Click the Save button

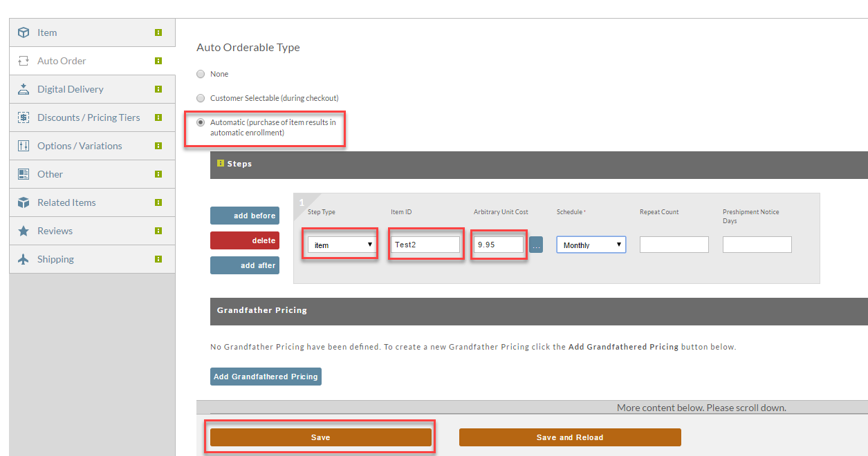(x=321, y=437)
